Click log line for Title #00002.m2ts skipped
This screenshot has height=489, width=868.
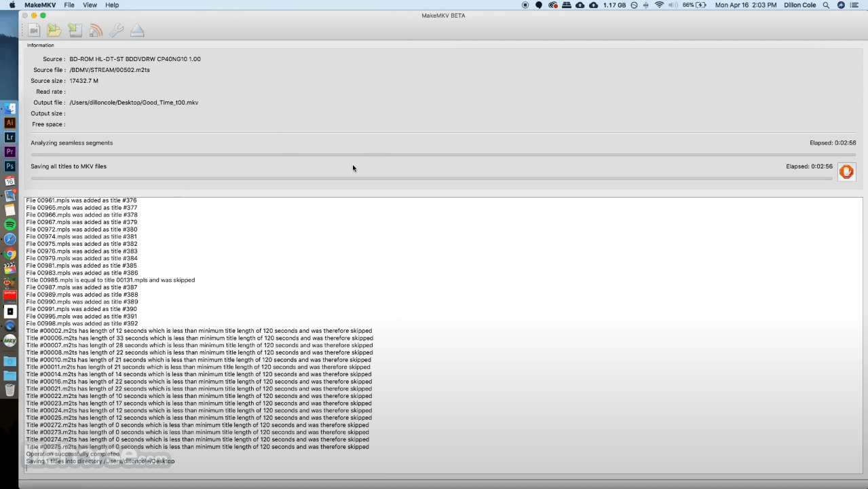click(x=200, y=331)
